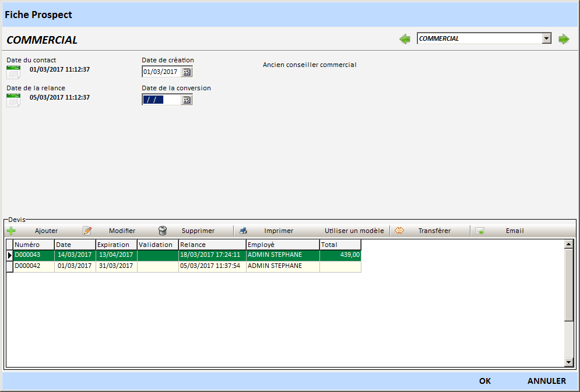
Task: Print the quote with Imprimer
Action: tap(267, 231)
